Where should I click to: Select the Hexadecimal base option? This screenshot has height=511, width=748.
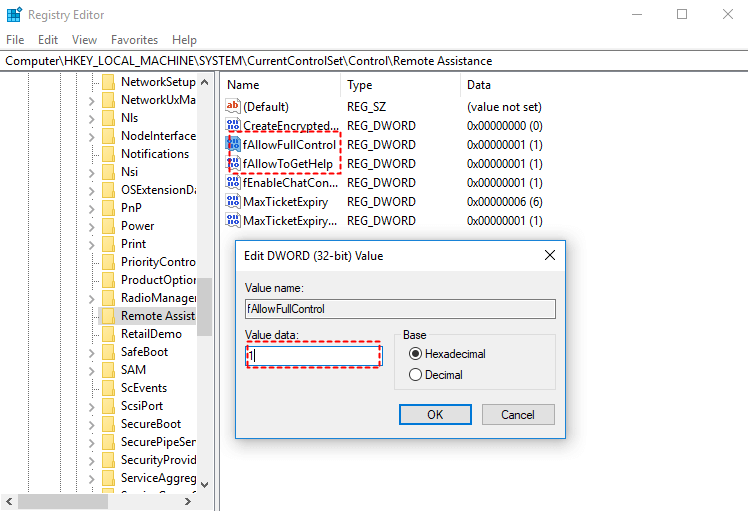pos(416,354)
